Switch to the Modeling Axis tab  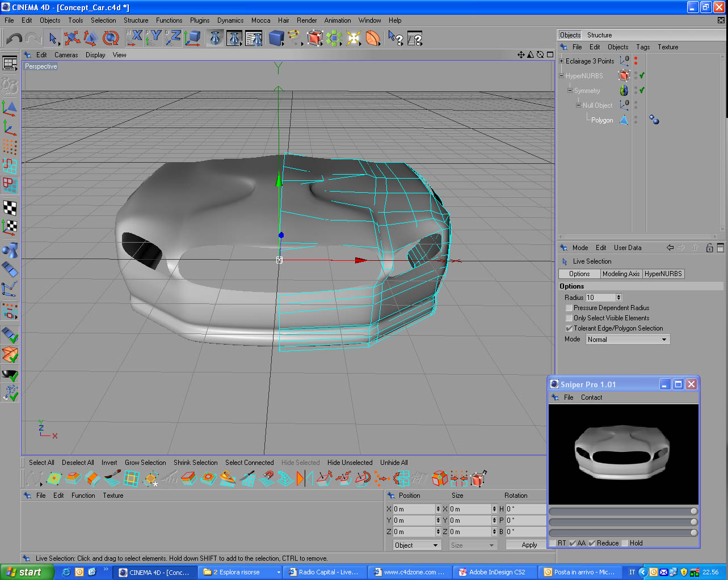click(621, 274)
